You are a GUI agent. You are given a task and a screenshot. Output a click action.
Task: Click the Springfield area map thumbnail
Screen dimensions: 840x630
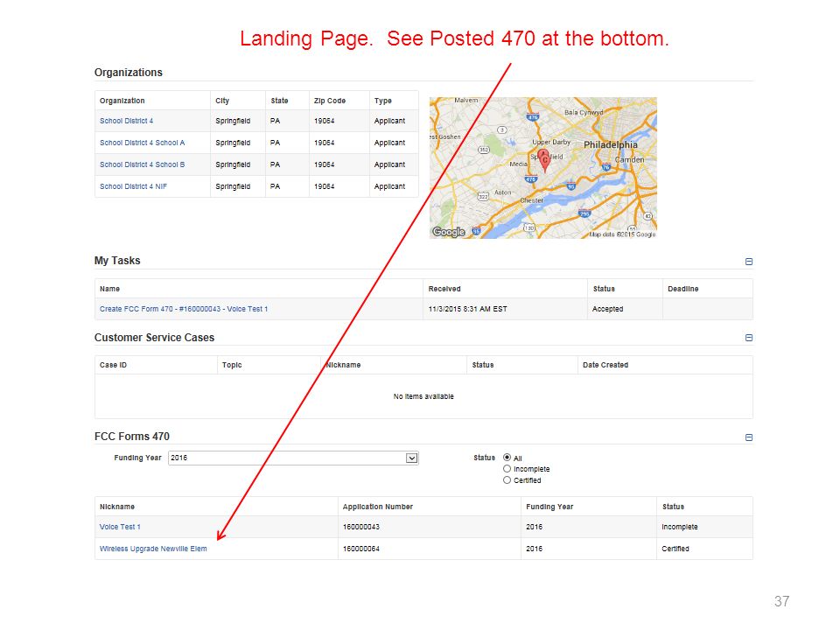(x=543, y=168)
